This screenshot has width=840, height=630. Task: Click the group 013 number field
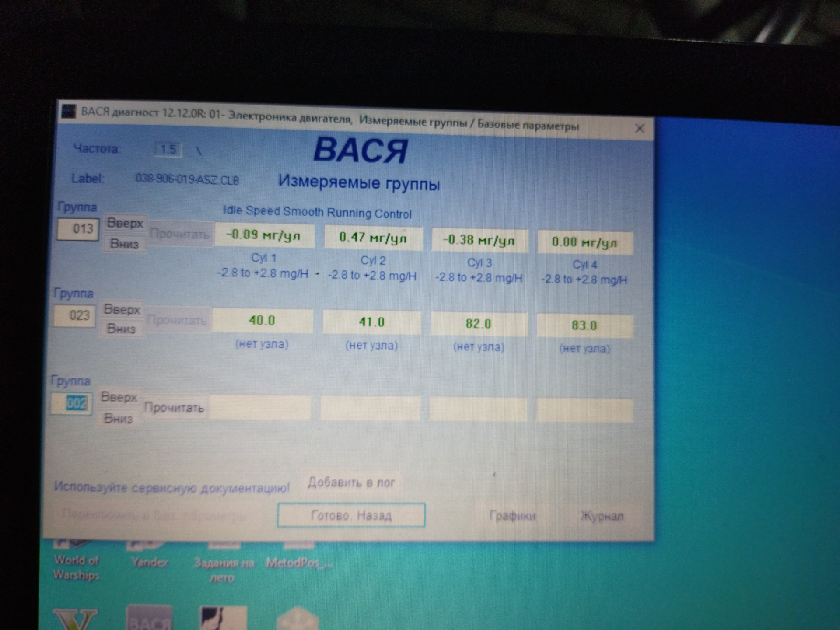(78, 229)
